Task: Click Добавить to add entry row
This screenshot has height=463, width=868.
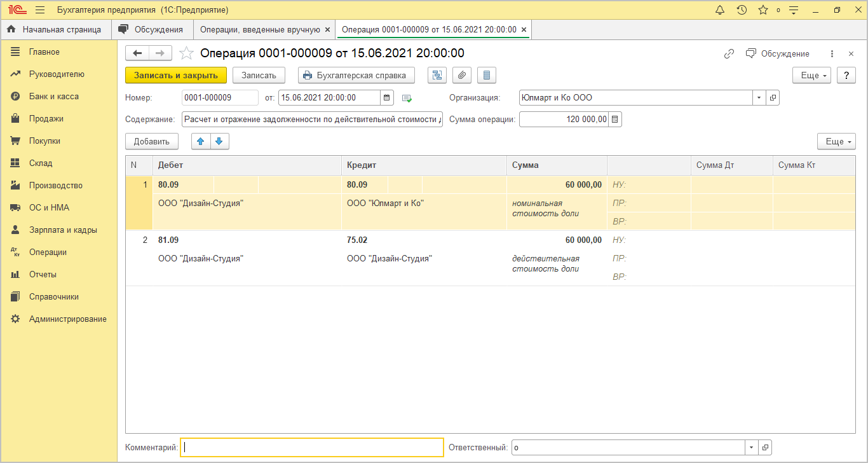Action: [152, 142]
